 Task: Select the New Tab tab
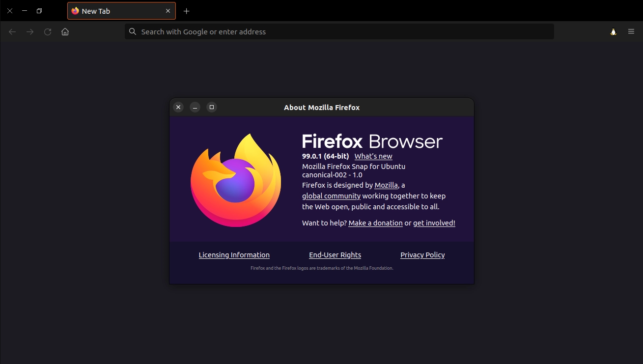coord(121,11)
